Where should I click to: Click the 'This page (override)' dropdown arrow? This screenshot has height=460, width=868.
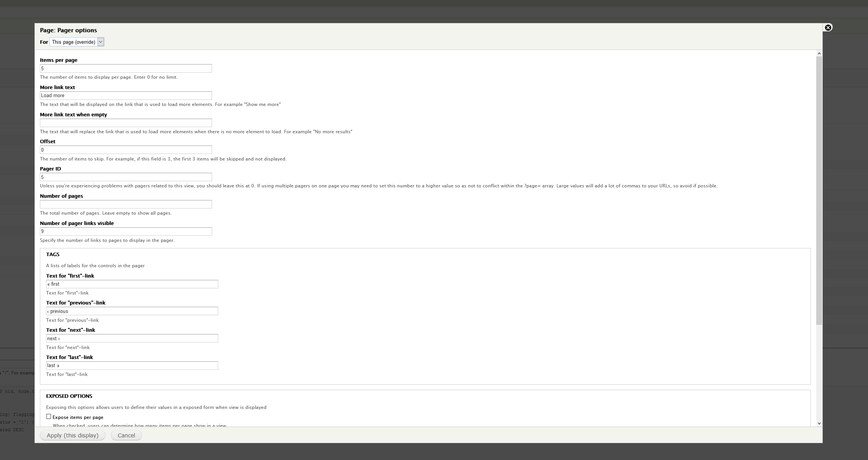coord(100,41)
